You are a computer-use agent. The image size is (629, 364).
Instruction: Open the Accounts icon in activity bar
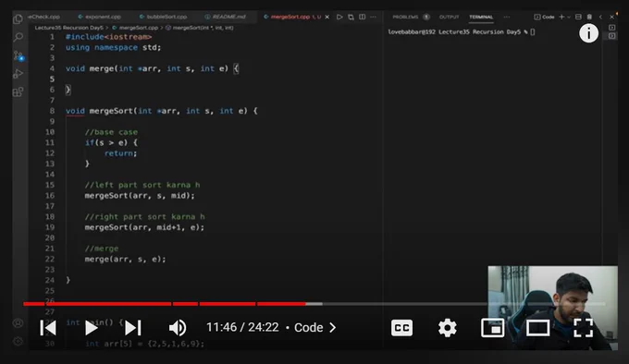(18, 322)
